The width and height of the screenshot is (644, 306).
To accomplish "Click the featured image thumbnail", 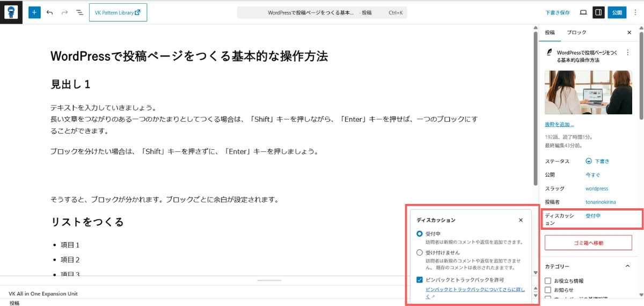I will [589, 92].
